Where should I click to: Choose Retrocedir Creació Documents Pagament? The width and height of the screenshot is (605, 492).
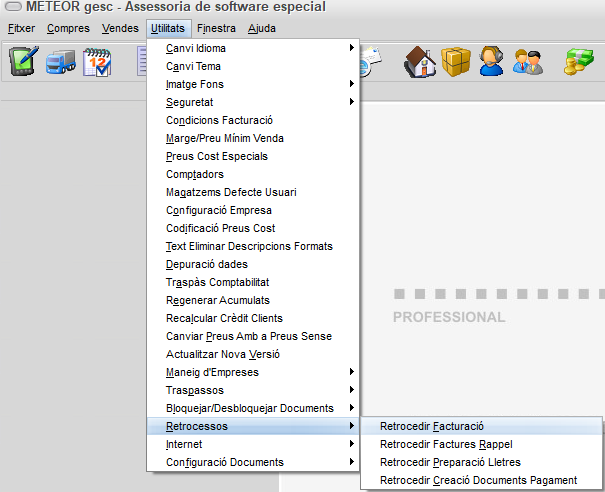[x=482, y=480]
